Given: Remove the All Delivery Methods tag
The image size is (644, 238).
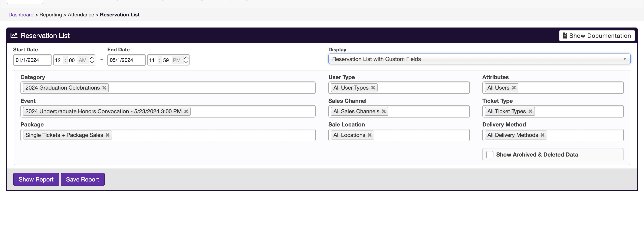Looking at the screenshot, I should [x=542, y=135].
